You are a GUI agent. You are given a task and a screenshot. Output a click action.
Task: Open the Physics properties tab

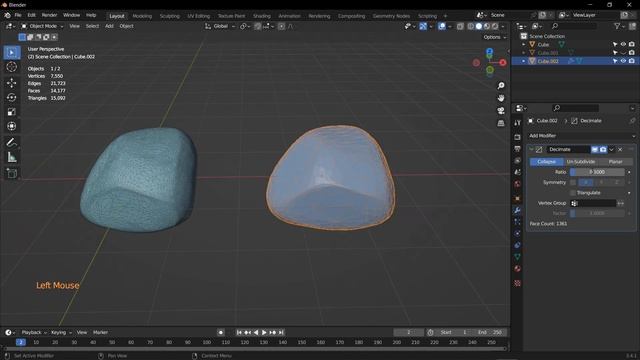518,233
